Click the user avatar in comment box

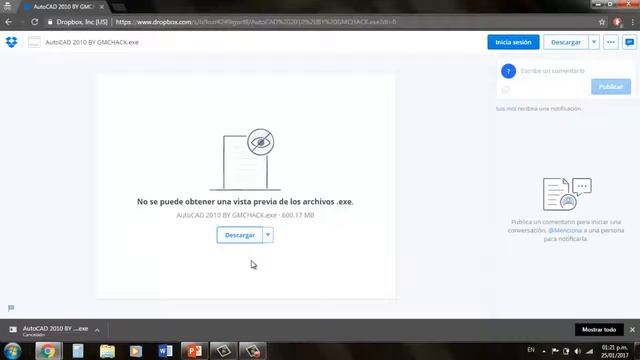(x=508, y=71)
